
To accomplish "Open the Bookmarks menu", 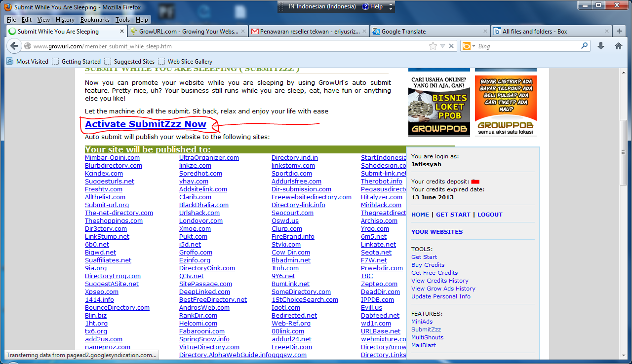I will (x=95, y=20).
